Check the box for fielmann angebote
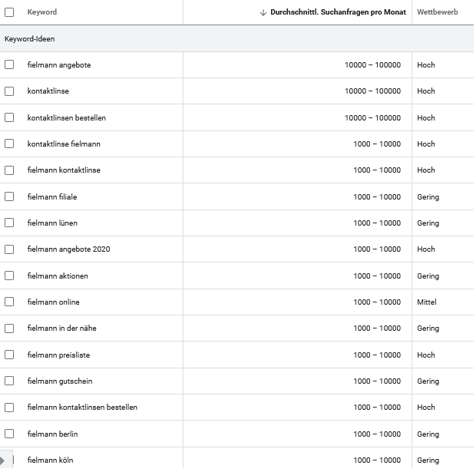 pyautogui.click(x=9, y=64)
